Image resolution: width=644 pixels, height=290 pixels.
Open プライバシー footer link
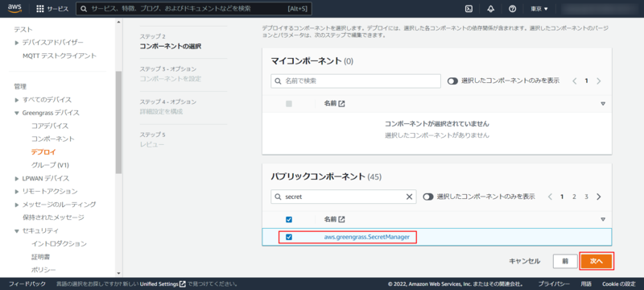click(x=554, y=284)
